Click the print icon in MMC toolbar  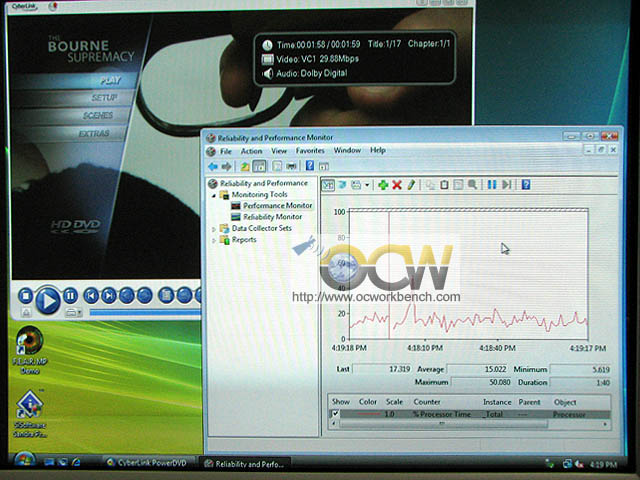pos(291,166)
